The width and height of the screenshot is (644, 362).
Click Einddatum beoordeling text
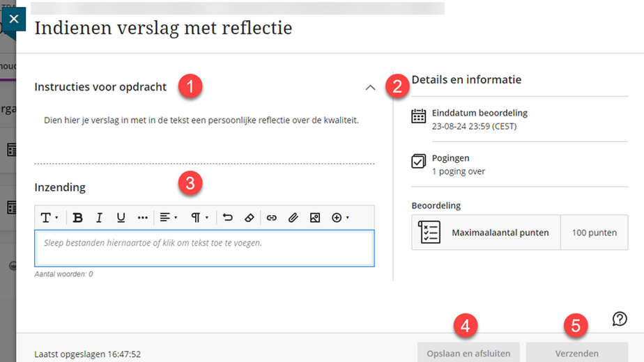pyautogui.click(x=480, y=113)
